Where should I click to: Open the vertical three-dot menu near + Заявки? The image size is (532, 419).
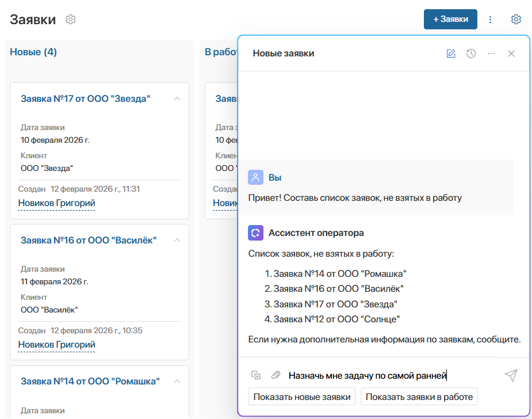[490, 19]
